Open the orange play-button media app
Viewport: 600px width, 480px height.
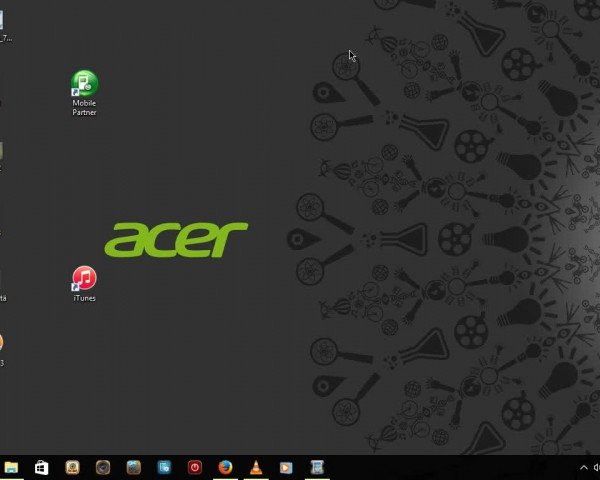(x=286, y=468)
